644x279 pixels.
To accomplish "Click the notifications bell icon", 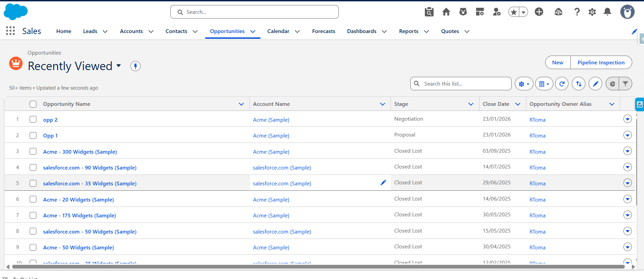I will click(607, 12).
